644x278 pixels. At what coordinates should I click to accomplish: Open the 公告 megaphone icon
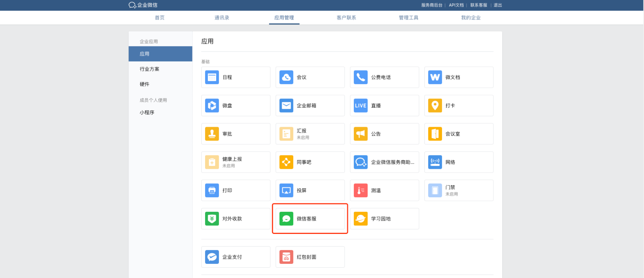(361, 134)
